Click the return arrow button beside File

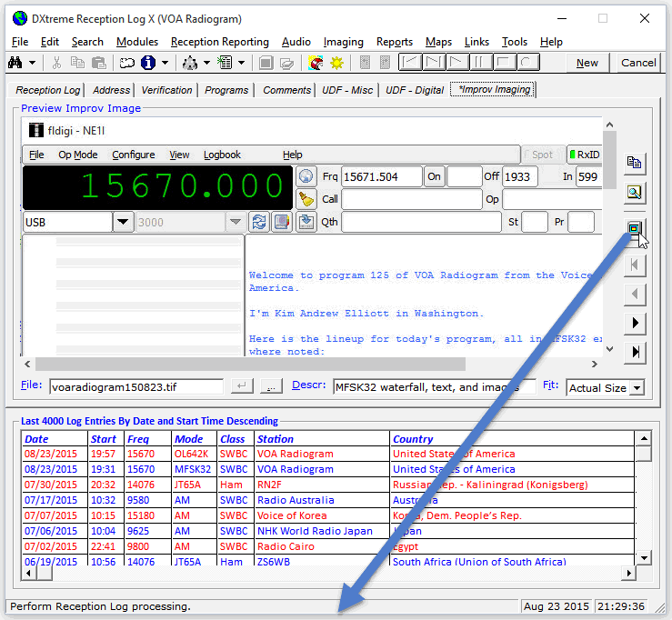point(242,386)
